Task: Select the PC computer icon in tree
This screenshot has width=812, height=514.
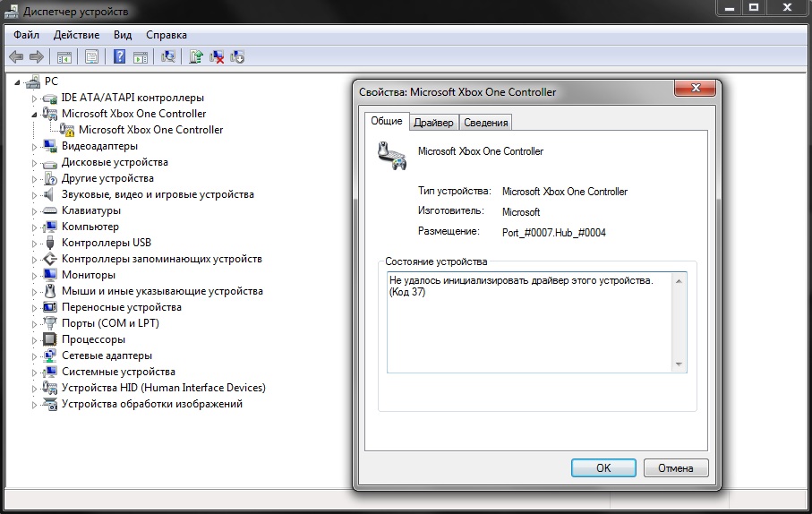Action: coord(33,81)
